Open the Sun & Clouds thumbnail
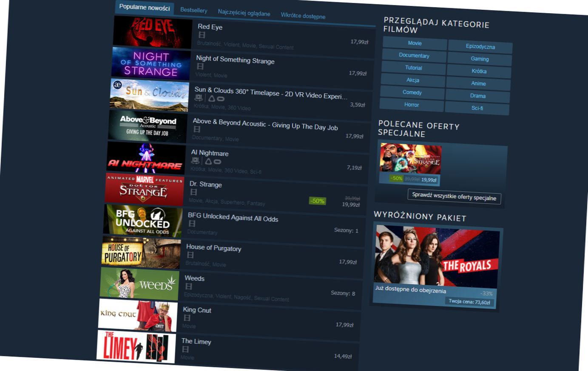This screenshot has height=371, width=588. [x=150, y=95]
